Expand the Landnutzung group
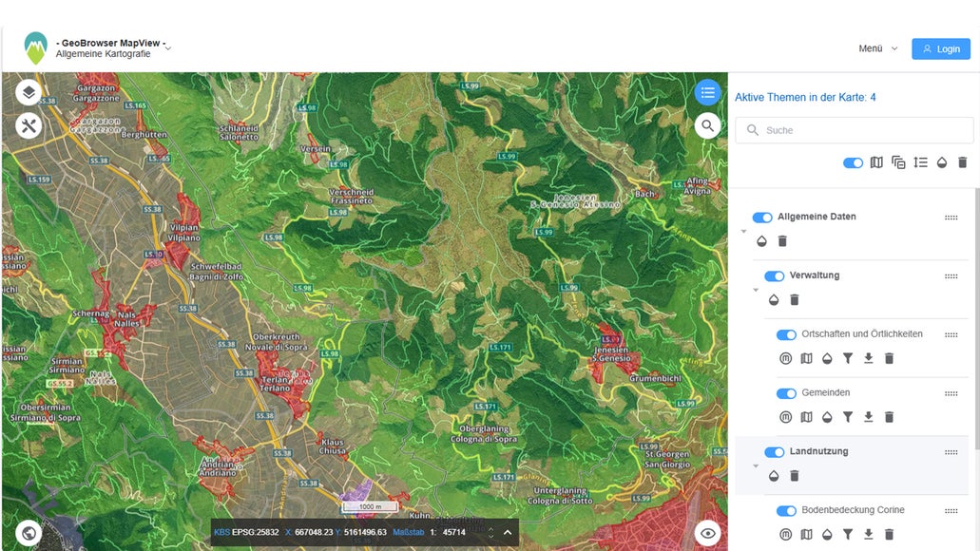Viewport: 980px width, 551px height. pos(756,466)
